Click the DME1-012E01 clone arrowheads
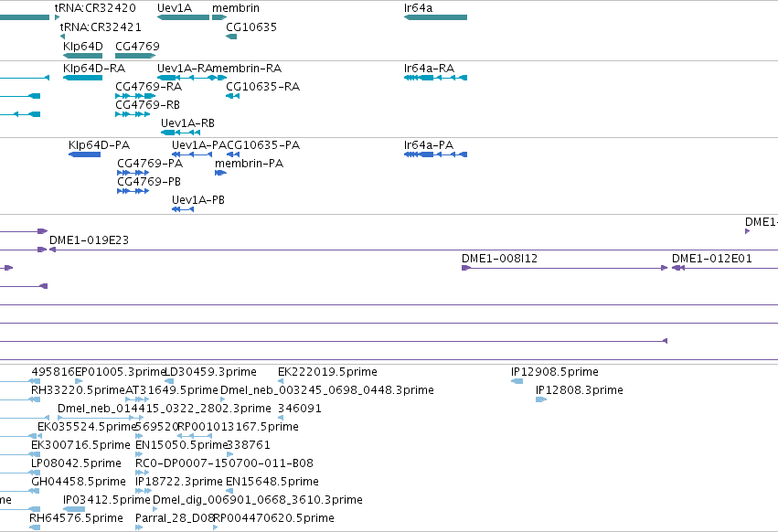 678,268
